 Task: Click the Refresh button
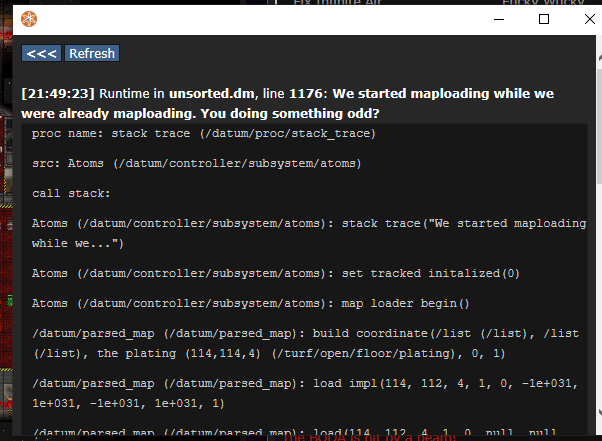point(92,53)
